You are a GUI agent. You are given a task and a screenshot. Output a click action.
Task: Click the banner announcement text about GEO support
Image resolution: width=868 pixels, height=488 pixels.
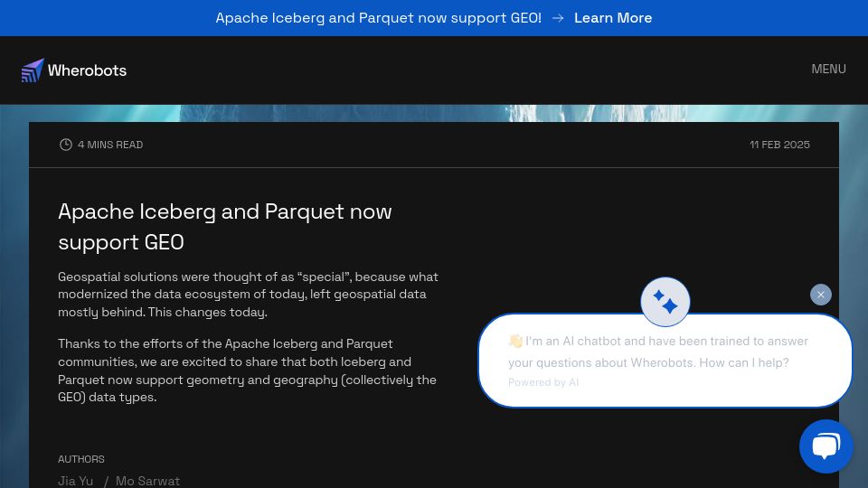point(378,18)
